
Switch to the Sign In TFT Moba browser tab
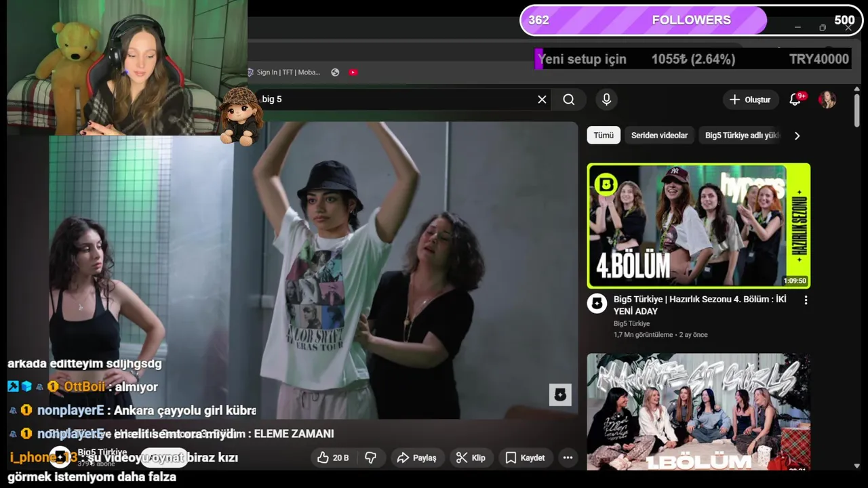(x=284, y=73)
